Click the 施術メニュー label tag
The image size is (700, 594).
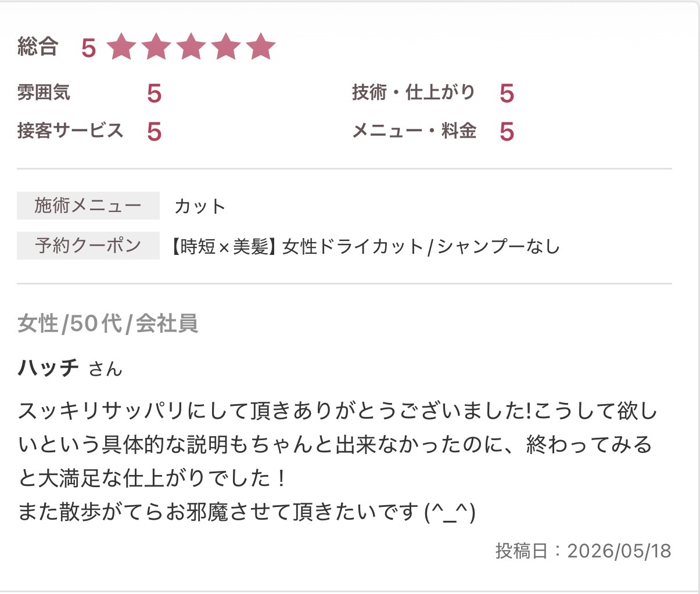88,206
